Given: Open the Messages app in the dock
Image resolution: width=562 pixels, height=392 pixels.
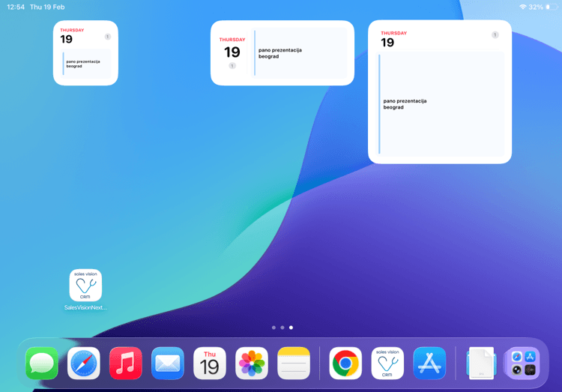Looking at the screenshot, I should click(42, 363).
